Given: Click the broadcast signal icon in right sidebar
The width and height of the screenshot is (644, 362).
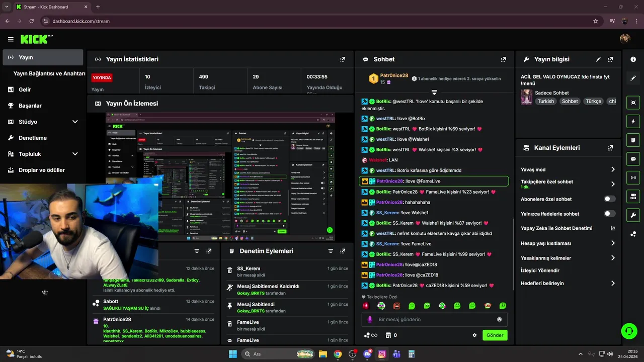Looking at the screenshot, I should (x=633, y=177).
